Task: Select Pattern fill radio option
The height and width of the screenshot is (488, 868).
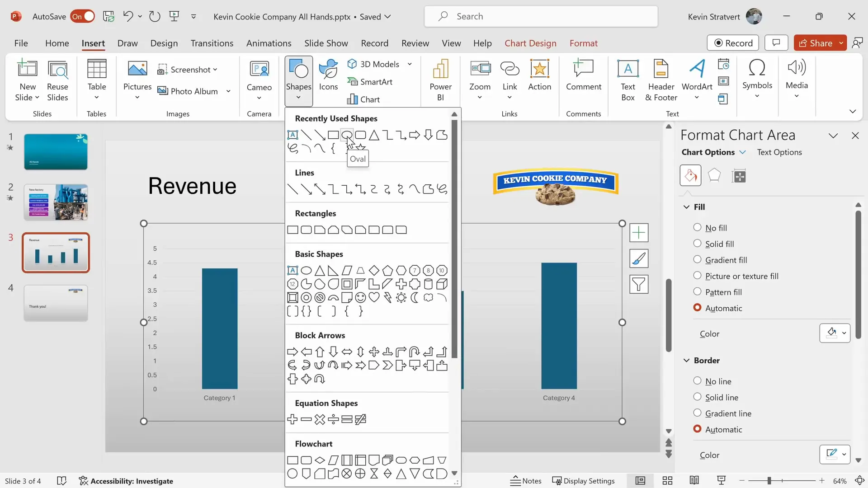Action: click(697, 291)
